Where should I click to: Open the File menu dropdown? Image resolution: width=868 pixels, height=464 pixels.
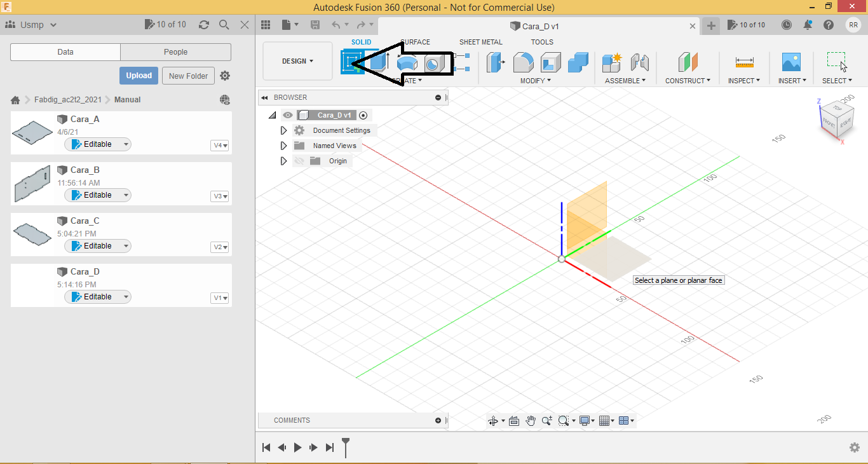290,25
